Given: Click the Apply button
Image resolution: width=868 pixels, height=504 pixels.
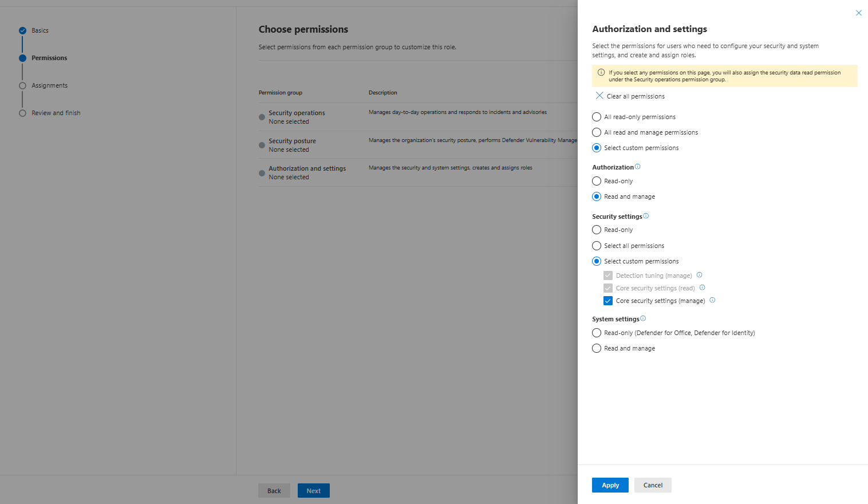Looking at the screenshot, I should [610, 485].
